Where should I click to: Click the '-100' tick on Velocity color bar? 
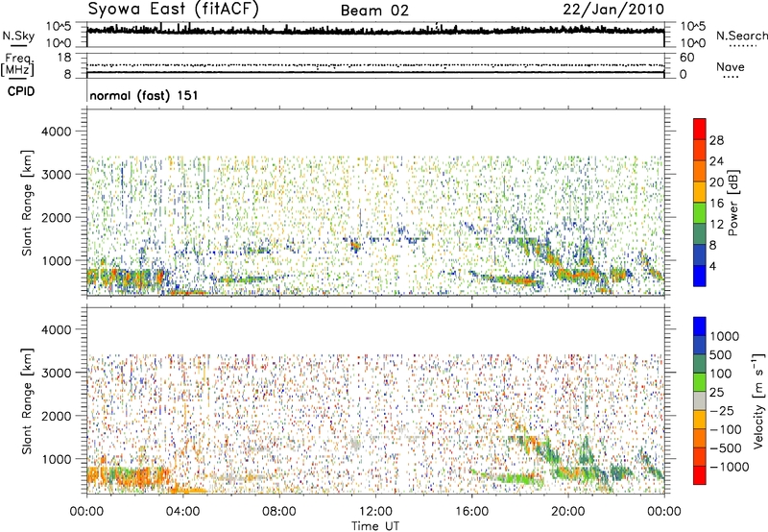pos(726,429)
